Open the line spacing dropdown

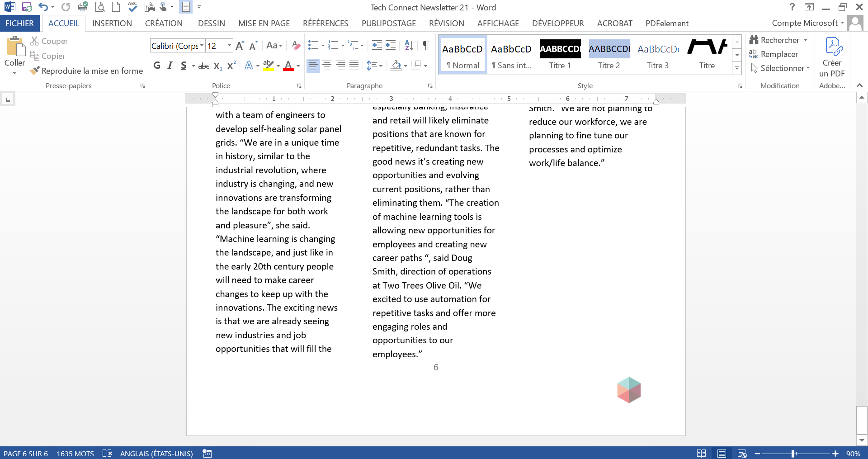pyautogui.click(x=375, y=66)
